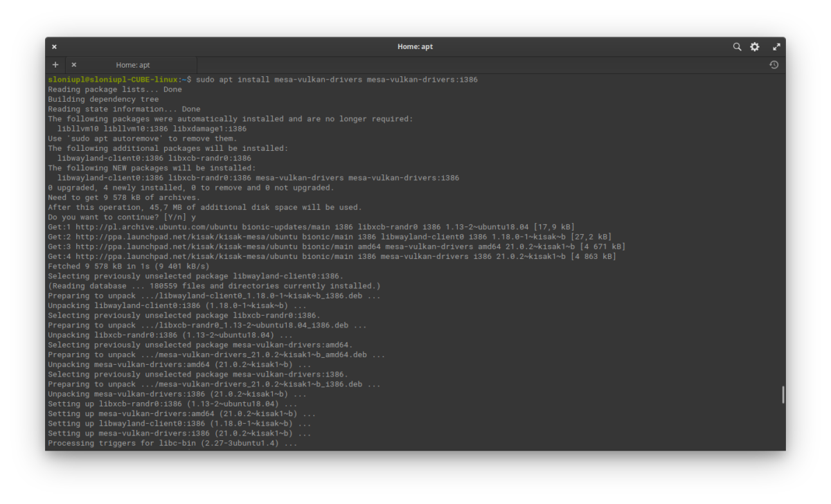Click the sloniupl@sloniupl-CUBE-linux prompt

113,80
